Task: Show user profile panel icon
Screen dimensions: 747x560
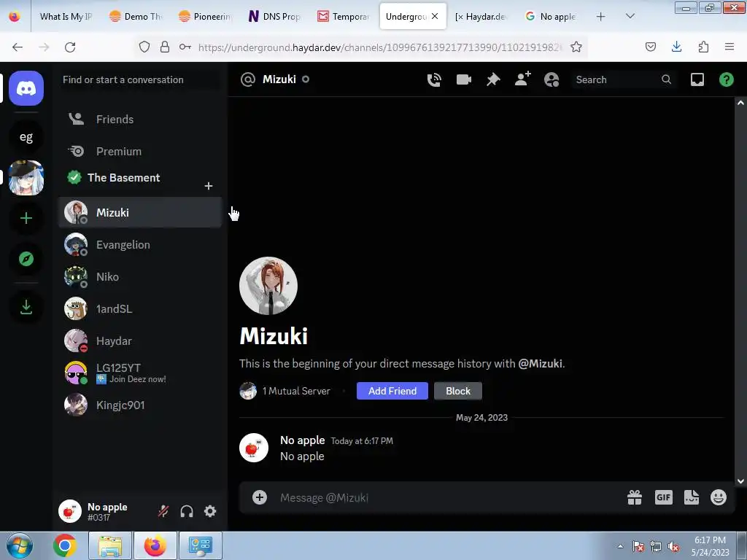Action: 551,79
